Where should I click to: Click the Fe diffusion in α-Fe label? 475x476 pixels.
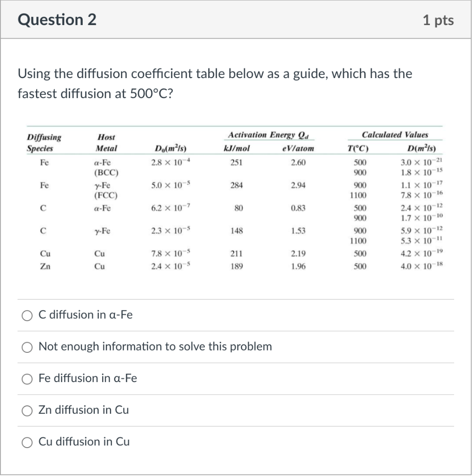pyautogui.click(x=88, y=378)
